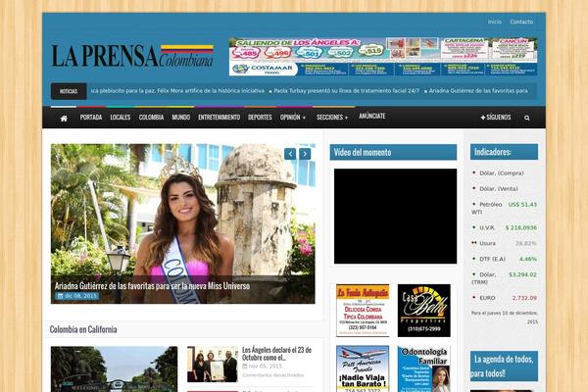Viewport: 588px width, 392px height.
Task: Open the Costamar Travel banner ad
Action: (383, 57)
